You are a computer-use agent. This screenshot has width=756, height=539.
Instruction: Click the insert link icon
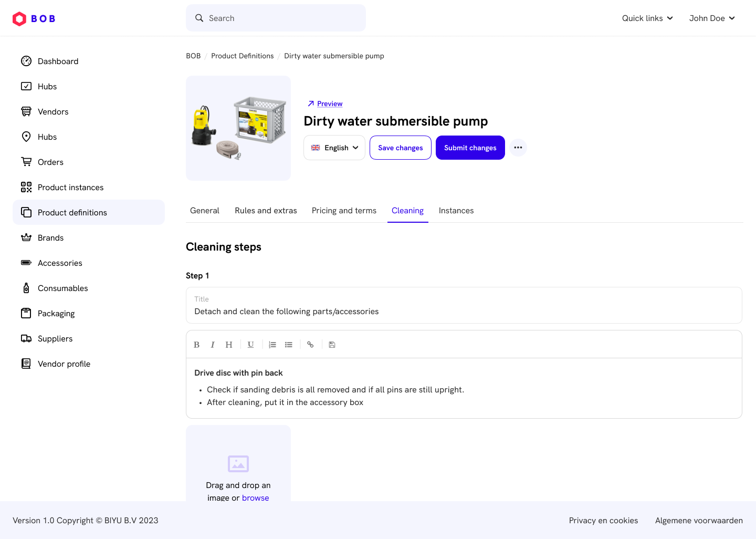(x=310, y=345)
